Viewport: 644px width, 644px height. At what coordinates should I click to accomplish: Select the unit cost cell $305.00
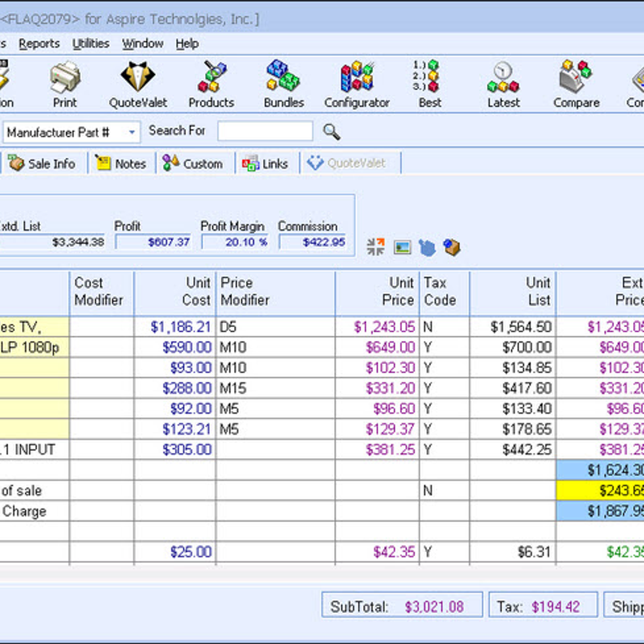(175, 449)
